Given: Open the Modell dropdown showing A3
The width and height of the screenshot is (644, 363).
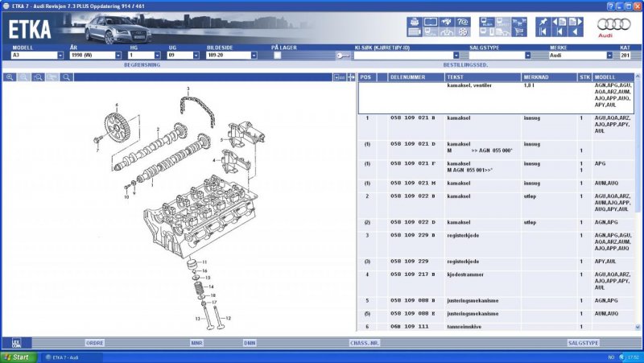Looking at the screenshot, I should (60, 56).
